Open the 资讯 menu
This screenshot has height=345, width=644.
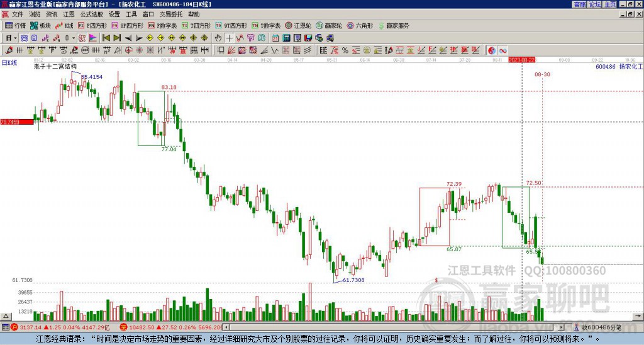[52, 14]
